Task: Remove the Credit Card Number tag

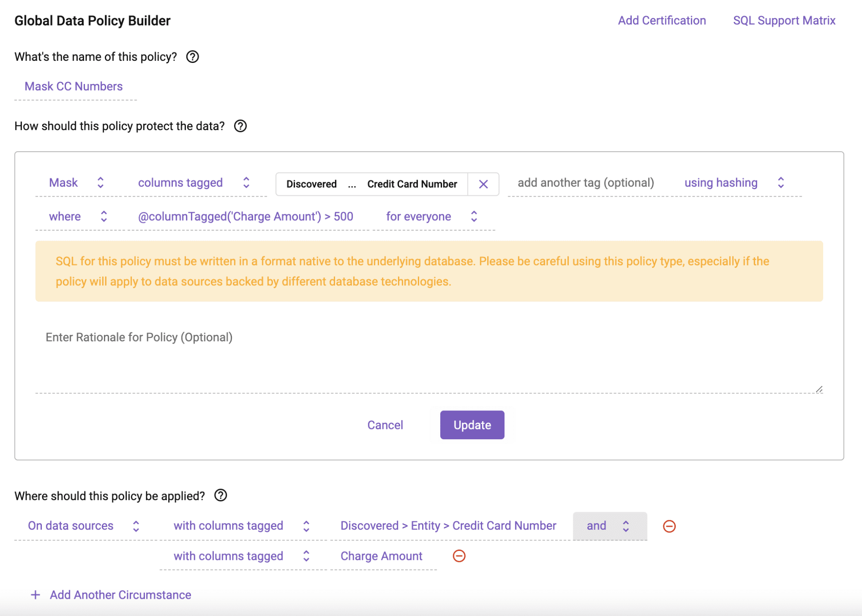Action: pos(483,184)
